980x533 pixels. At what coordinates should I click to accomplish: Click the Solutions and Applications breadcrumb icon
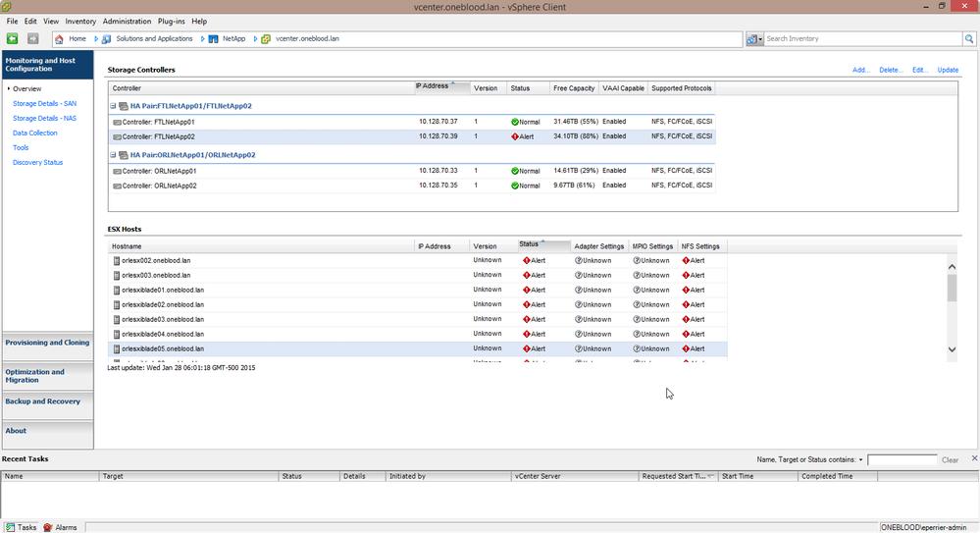106,39
